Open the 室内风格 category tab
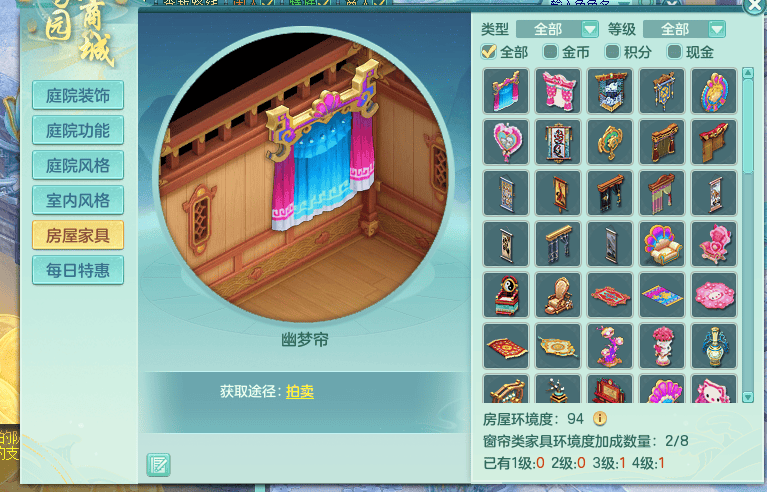Screen dimensions: 767x492 pos(78,200)
